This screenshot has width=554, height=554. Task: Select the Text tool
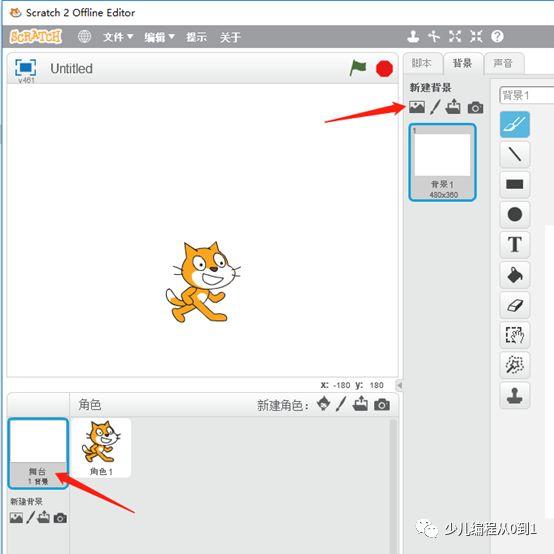pyautogui.click(x=515, y=244)
